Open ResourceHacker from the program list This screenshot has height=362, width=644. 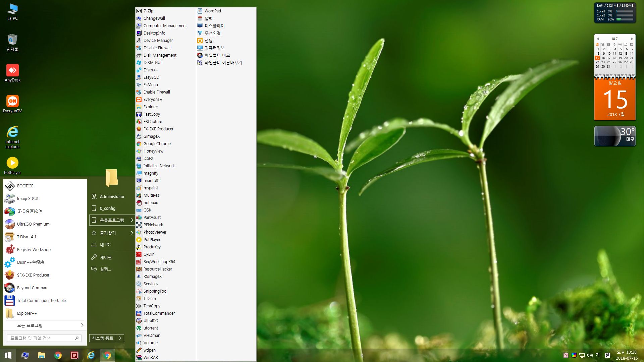165,269
